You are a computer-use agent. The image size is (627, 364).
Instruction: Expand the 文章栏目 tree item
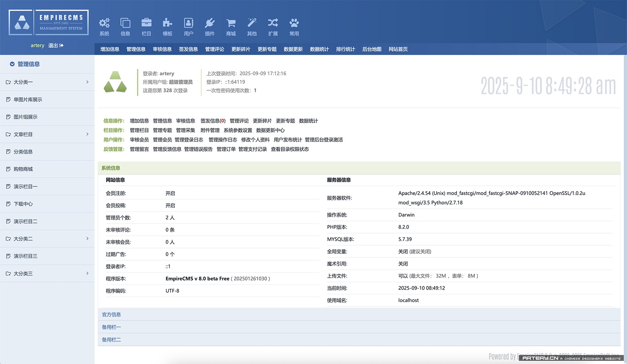(47, 134)
